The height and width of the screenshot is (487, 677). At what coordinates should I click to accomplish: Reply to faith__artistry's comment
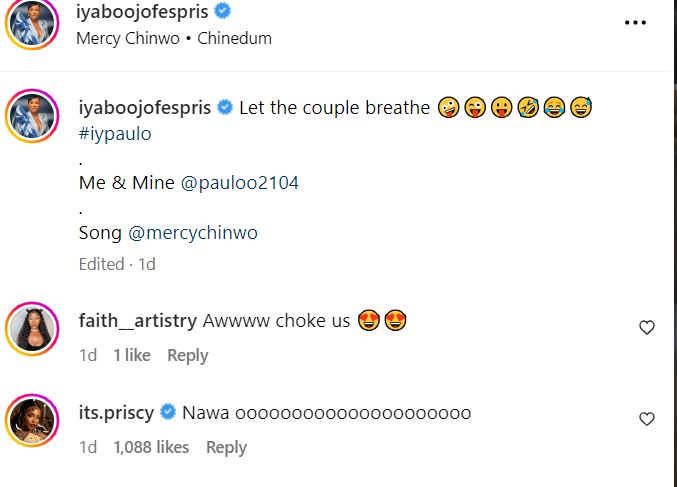187,355
